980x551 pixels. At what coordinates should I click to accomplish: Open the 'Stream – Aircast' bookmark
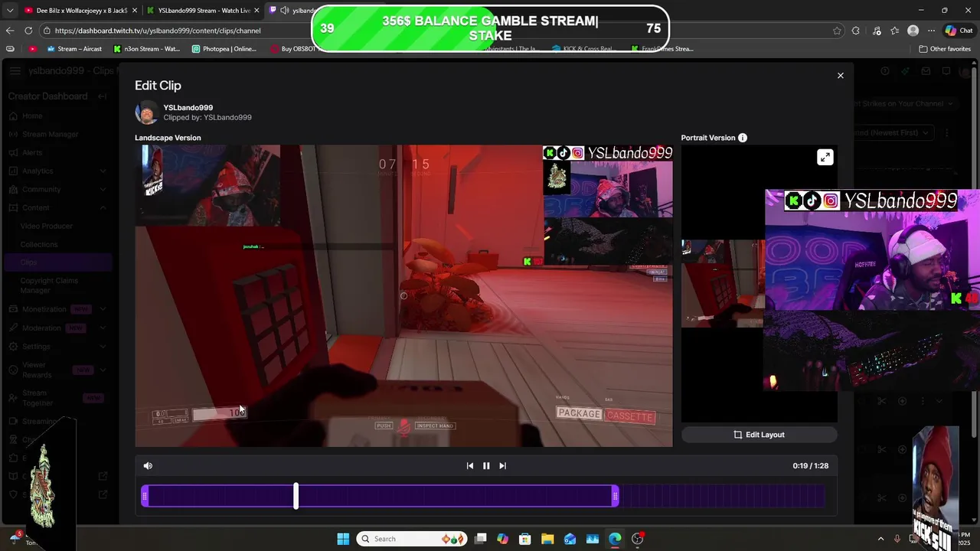click(x=74, y=49)
